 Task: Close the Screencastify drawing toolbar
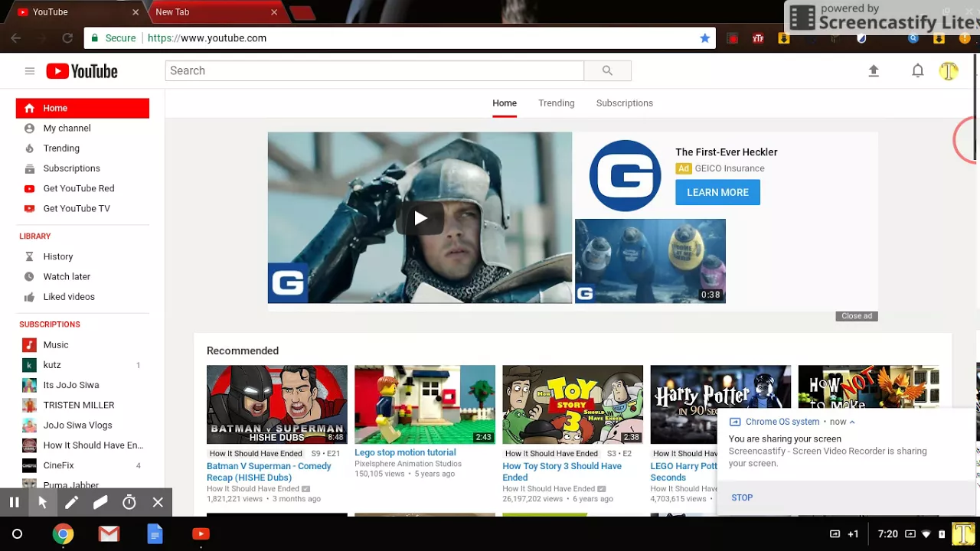(x=158, y=502)
